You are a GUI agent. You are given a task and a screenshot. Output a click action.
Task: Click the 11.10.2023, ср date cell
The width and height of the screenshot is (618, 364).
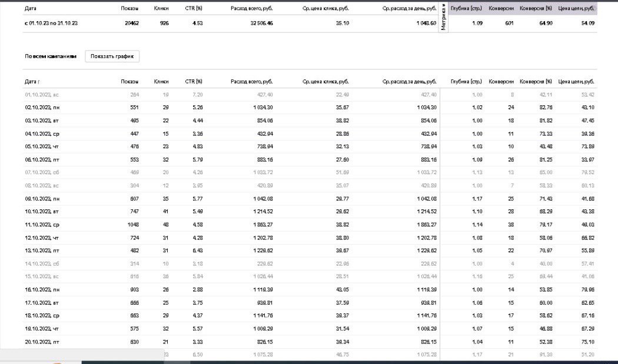[42, 225]
